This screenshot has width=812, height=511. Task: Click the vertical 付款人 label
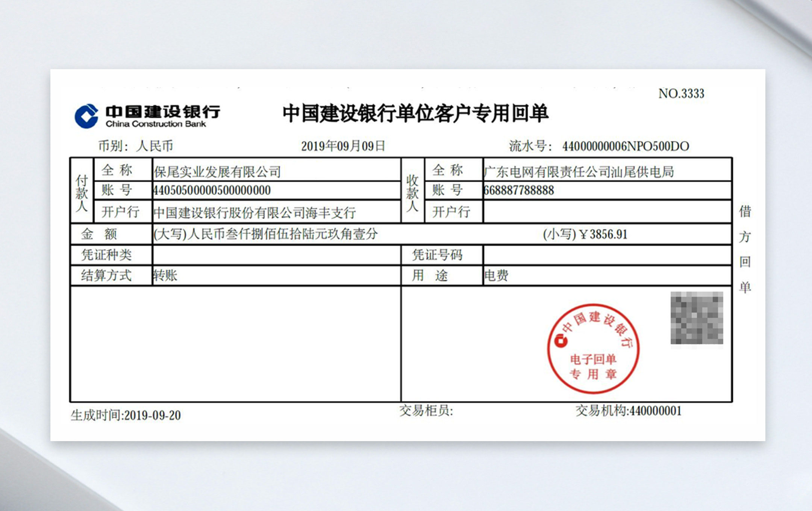pyautogui.click(x=82, y=193)
